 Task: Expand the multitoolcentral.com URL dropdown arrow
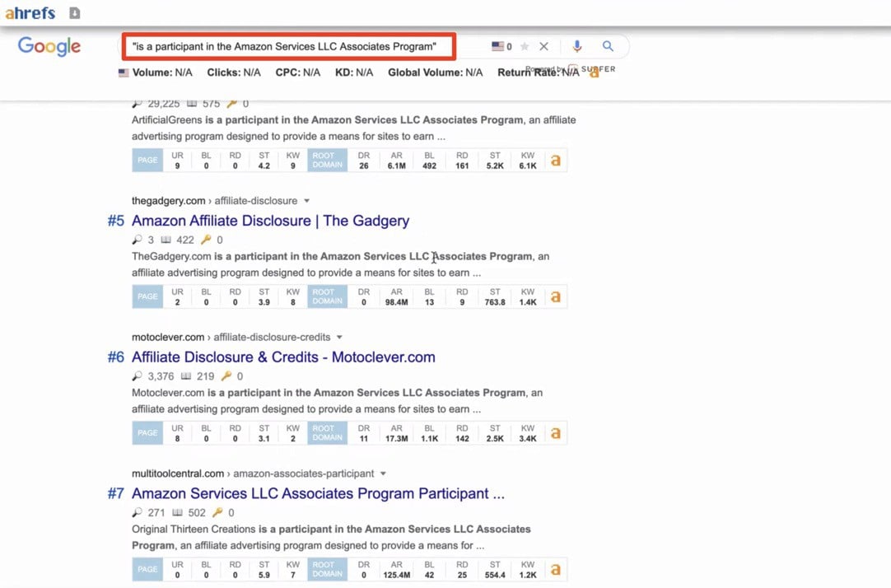[384, 474]
